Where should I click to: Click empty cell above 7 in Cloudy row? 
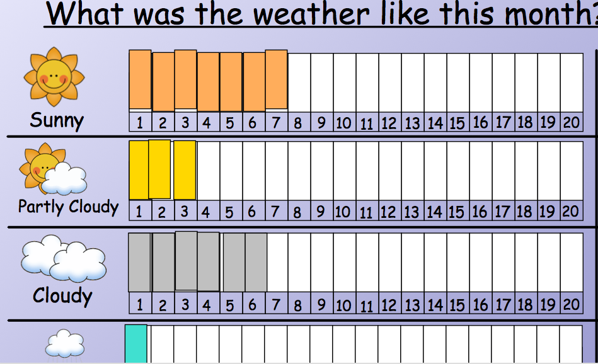click(x=277, y=263)
